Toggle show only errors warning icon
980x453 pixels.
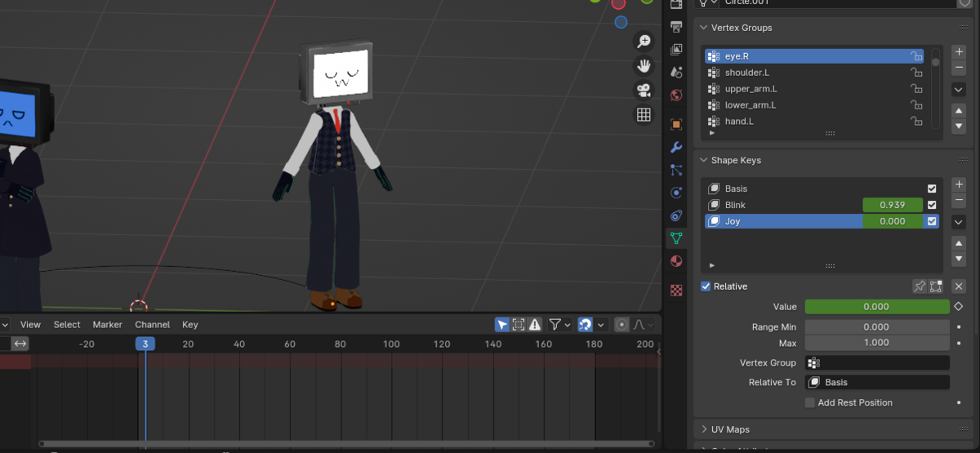(534, 325)
